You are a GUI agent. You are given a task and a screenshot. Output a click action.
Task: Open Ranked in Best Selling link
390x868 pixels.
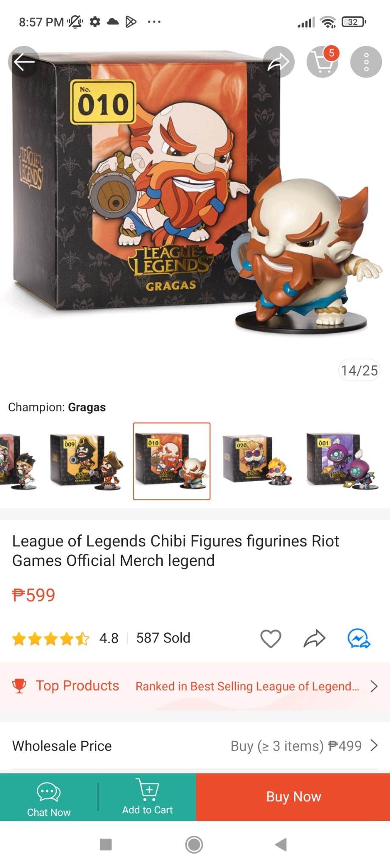pyautogui.click(x=247, y=686)
